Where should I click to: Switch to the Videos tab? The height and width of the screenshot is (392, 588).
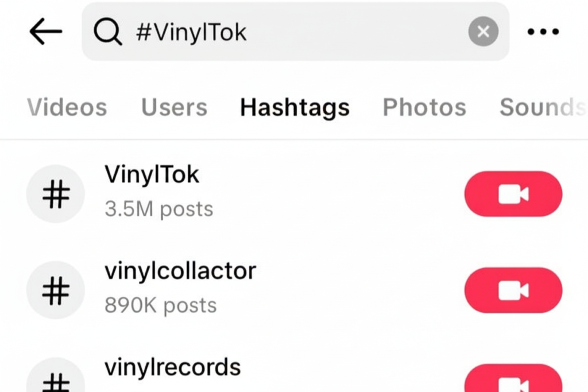pyautogui.click(x=67, y=107)
